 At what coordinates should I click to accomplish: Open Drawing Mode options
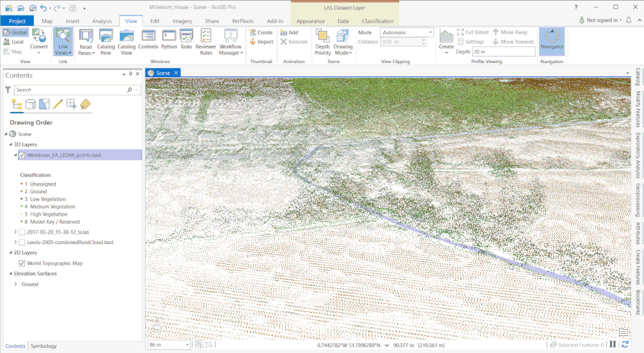coord(343,42)
